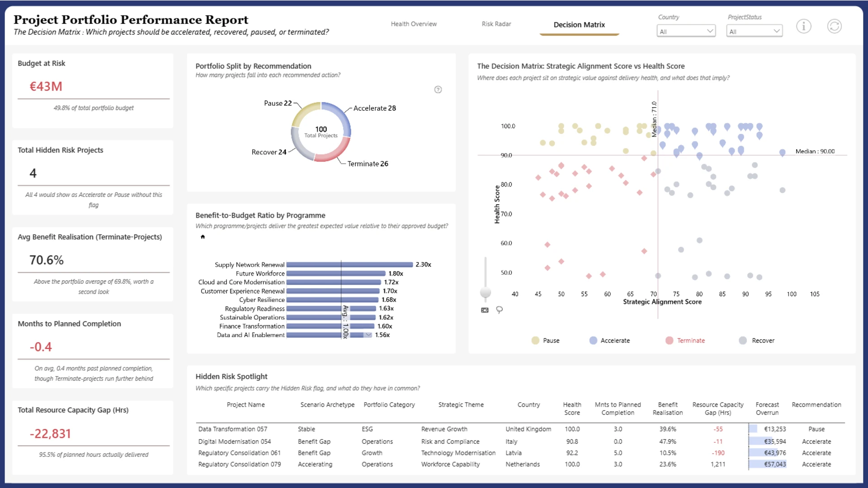Viewport: 868px width, 488px height.
Task: Select the Regulatory Consolidation 079 row
Action: coord(520,464)
